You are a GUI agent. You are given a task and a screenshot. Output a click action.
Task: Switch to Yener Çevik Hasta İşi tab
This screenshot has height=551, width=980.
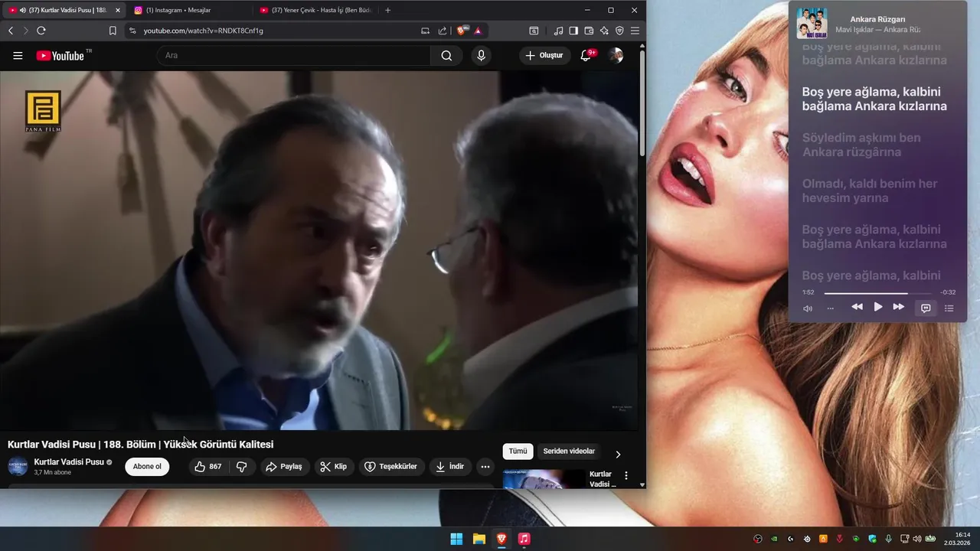point(314,10)
